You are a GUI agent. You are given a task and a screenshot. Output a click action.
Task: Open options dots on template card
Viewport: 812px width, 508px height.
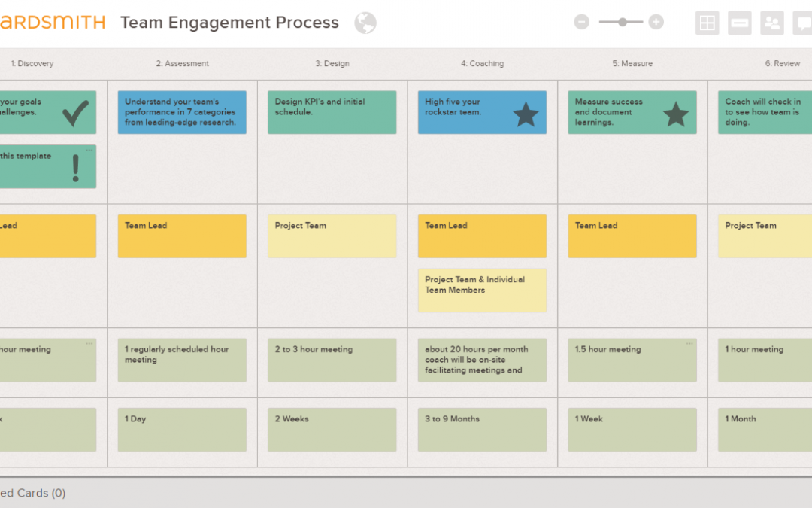point(89,150)
